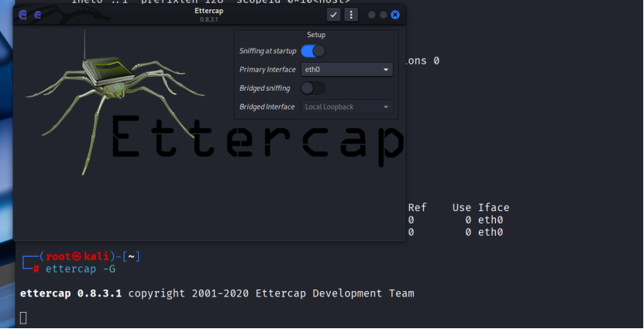Click the 'Sniffing at startup' label

click(268, 51)
